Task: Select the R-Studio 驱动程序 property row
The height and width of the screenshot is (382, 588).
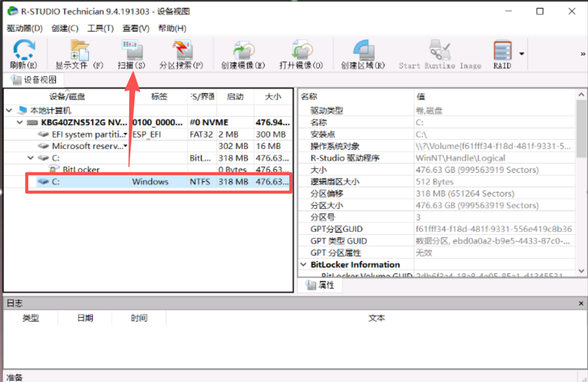Action: point(437,158)
